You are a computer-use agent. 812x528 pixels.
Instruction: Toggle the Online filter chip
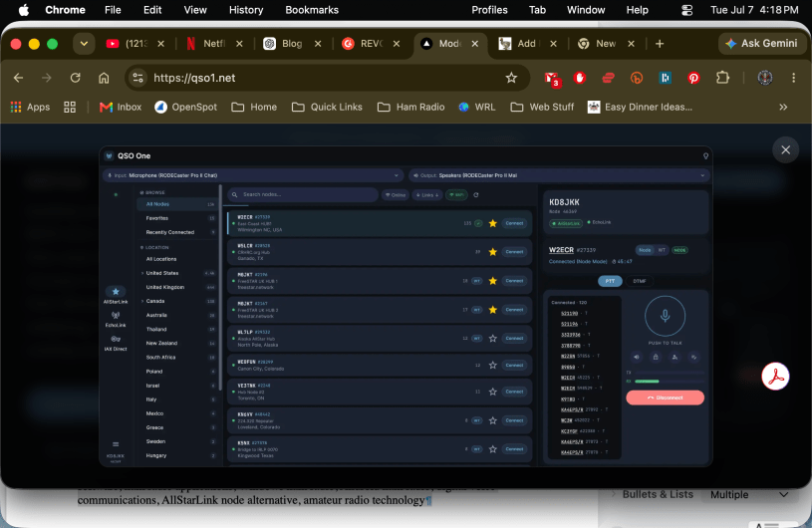396,195
